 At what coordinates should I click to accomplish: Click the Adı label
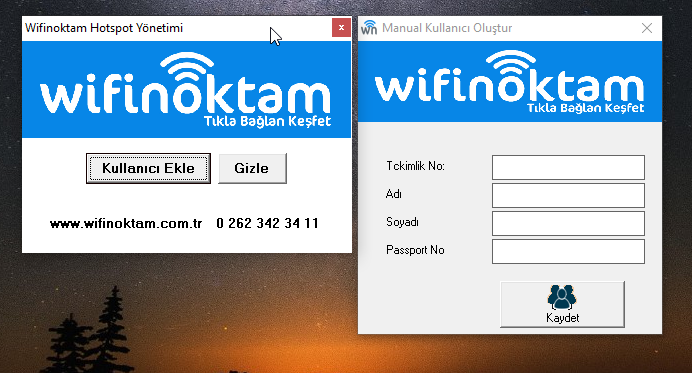pos(394,194)
